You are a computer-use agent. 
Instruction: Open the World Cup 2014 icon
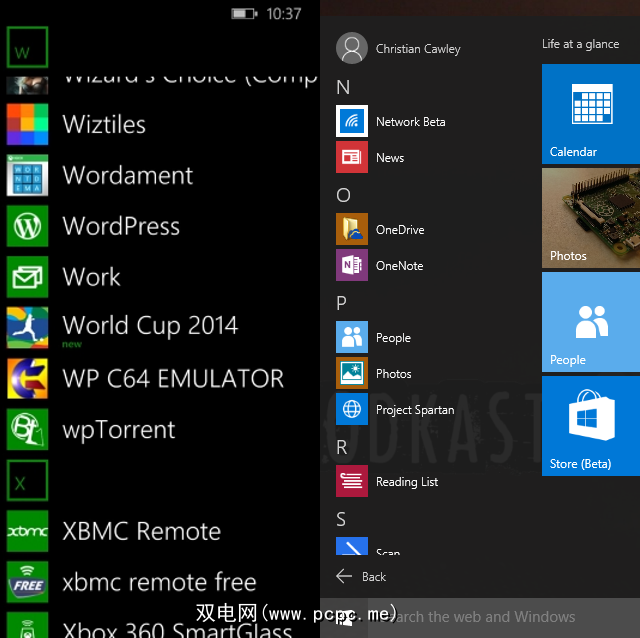coord(27,328)
